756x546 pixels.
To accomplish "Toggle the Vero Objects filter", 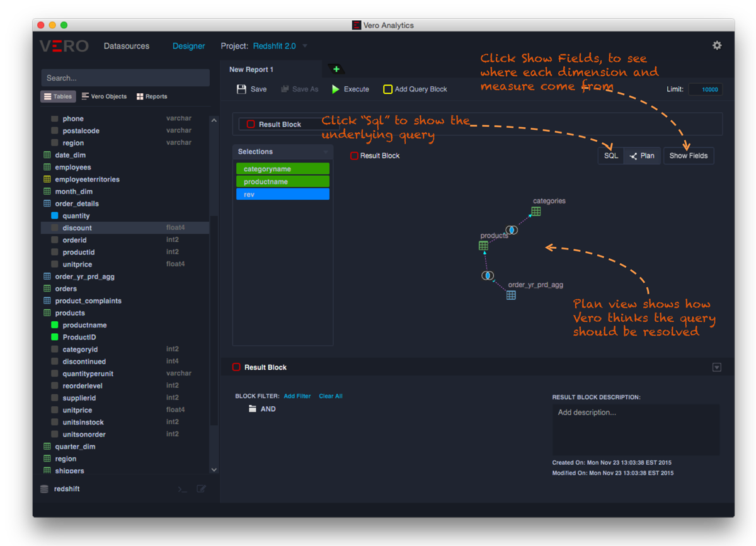I will coord(104,96).
